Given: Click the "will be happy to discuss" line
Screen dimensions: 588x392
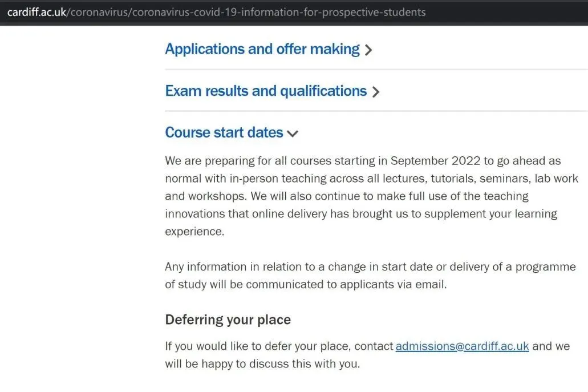Looking at the screenshot, I should tap(262, 363).
